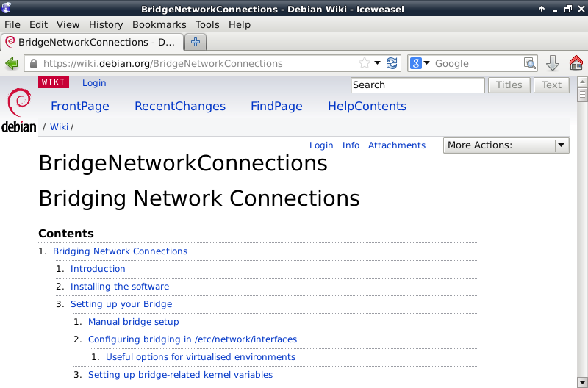
Task: Click the wiki Search input field
Action: (417, 85)
